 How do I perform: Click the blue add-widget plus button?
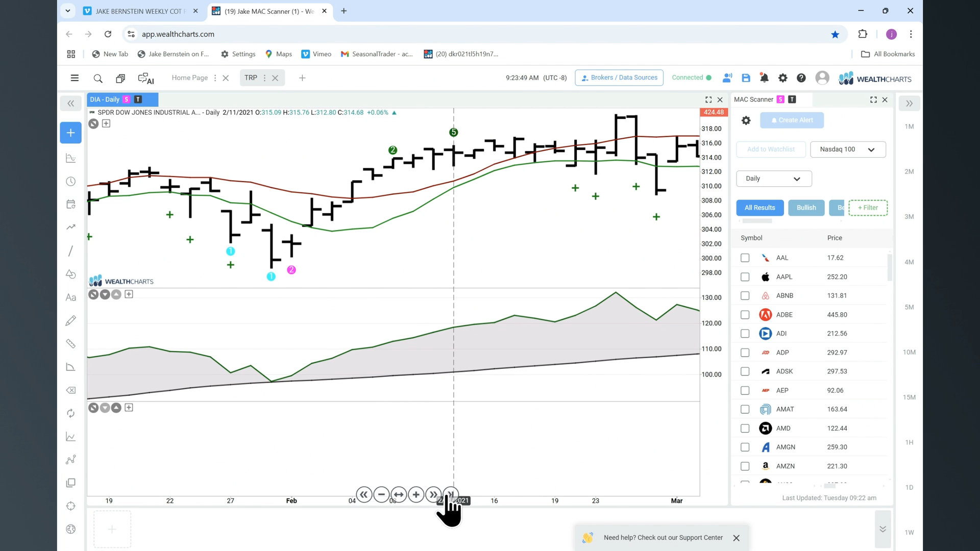(x=70, y=133)
